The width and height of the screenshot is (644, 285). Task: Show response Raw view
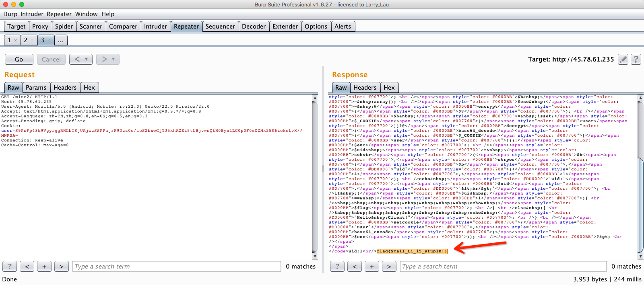click(341, 87)
